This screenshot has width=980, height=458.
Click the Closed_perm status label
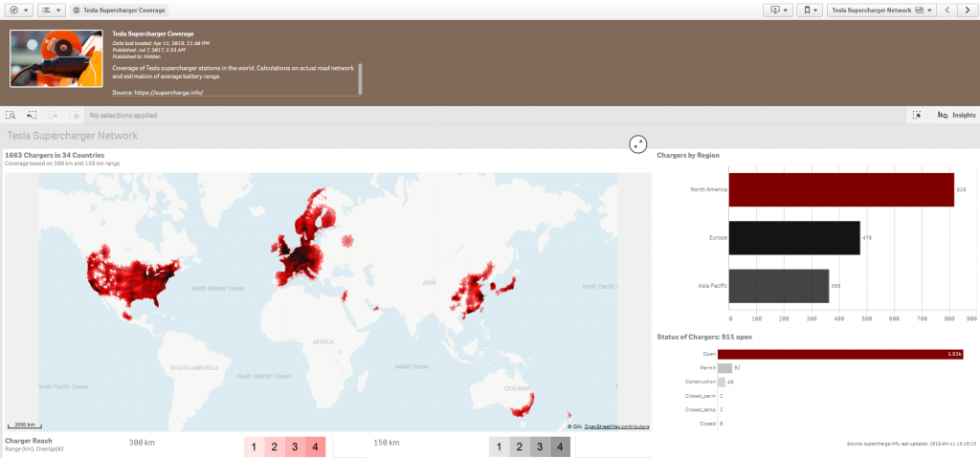click(701, 396)
